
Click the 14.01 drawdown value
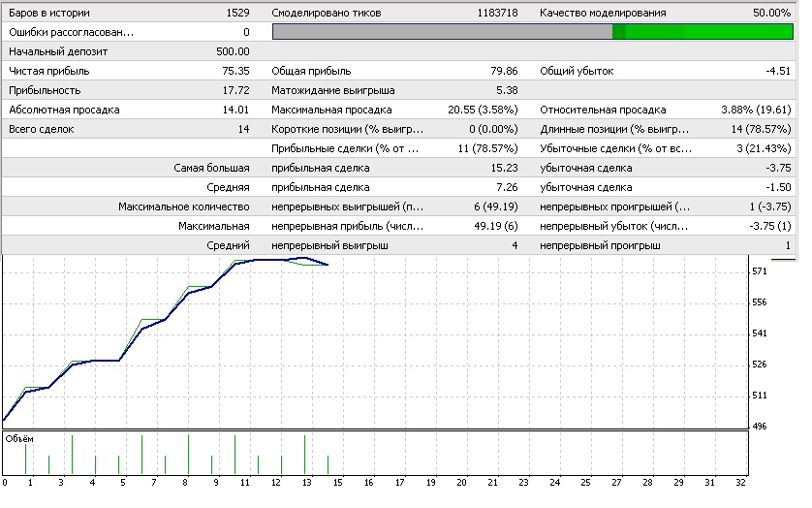point(235,110)
